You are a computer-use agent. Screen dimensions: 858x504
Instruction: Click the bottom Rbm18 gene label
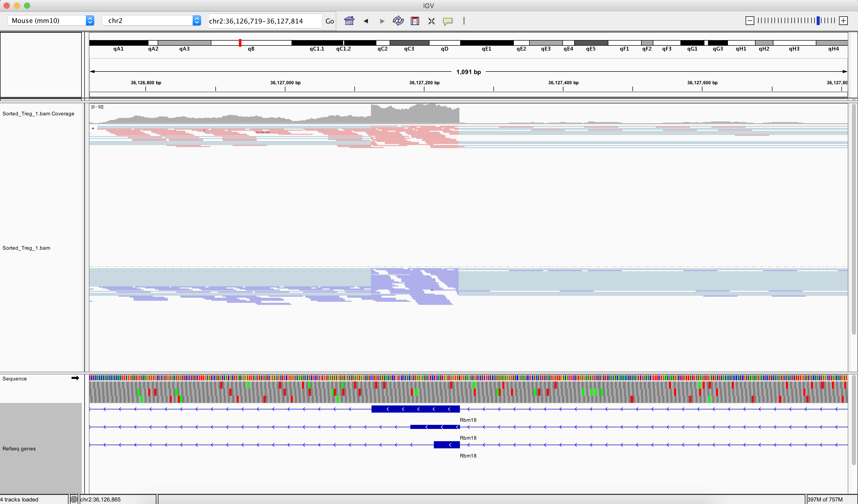[468, 456]
